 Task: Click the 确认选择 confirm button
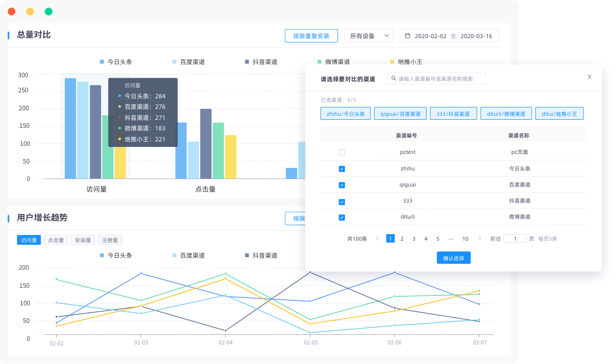[x=453, y=257]
